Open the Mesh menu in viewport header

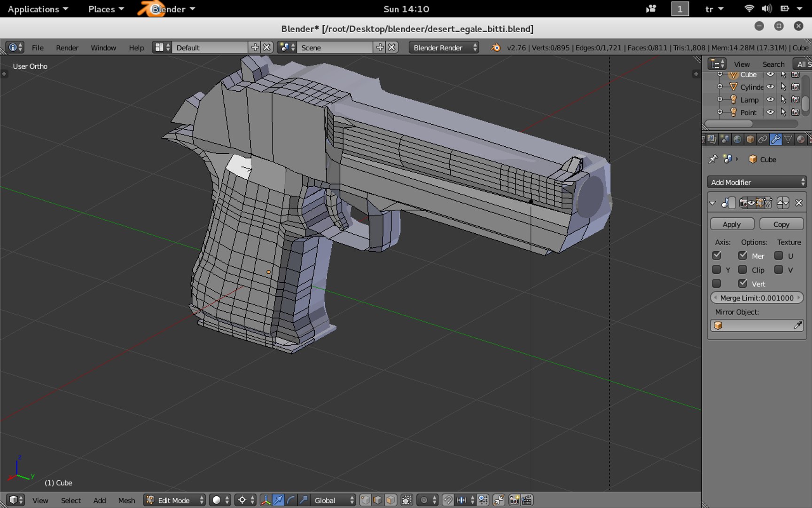tap(126, 500)
